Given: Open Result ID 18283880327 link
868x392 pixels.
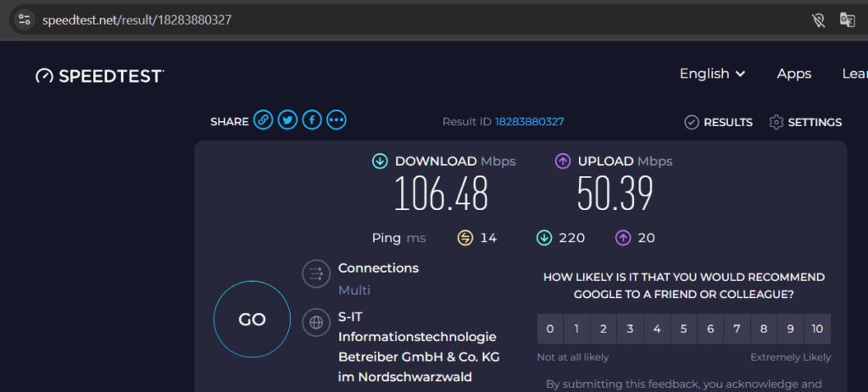Looking at the screenshot, I should point(529,122).
